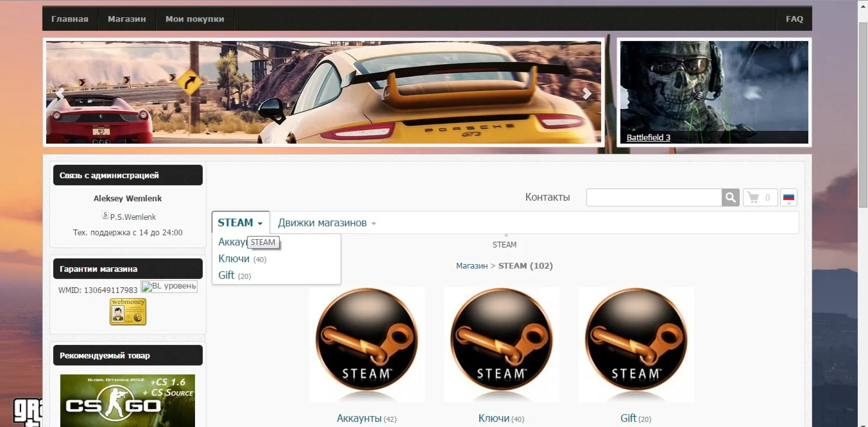
Task: Click the Тех. поддержка с 14 до 24:00 text
Action: click(128, 233)
